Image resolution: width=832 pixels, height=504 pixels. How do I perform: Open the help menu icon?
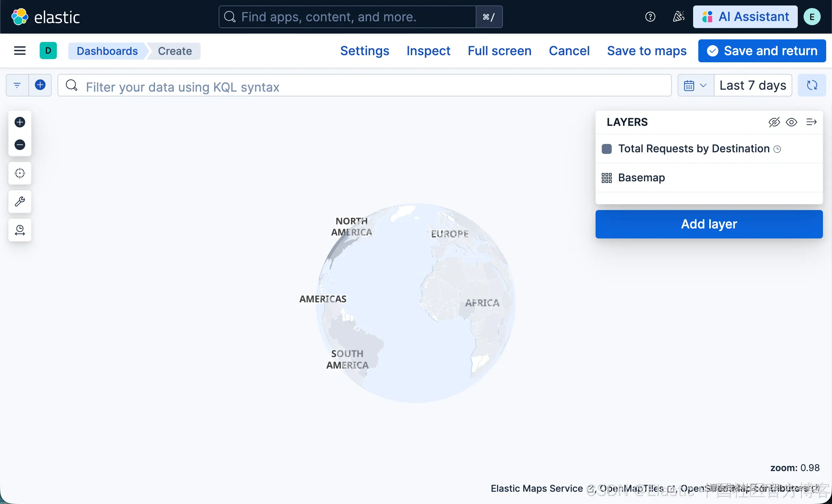pyautogui.click(x=650, y=17)
